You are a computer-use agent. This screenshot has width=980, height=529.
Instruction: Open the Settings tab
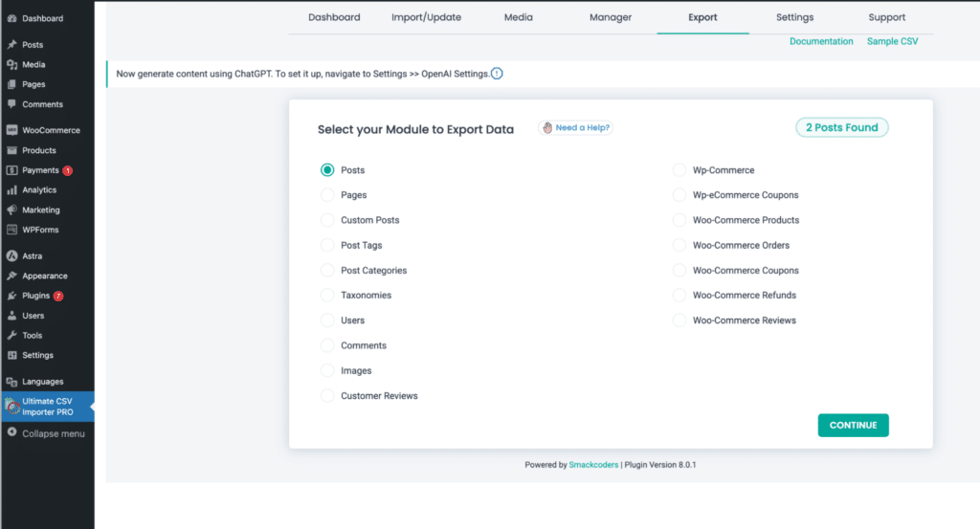[x=795, y=17]
